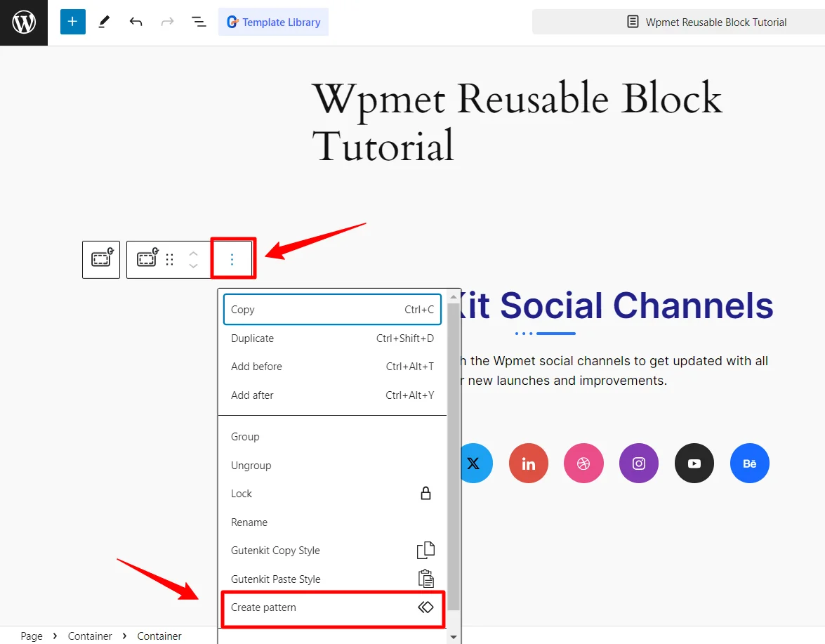Screen dimensions: 825x644
Task: Choose Rename in the options menu
Action: pyautogui.click(x=332, y=523)
